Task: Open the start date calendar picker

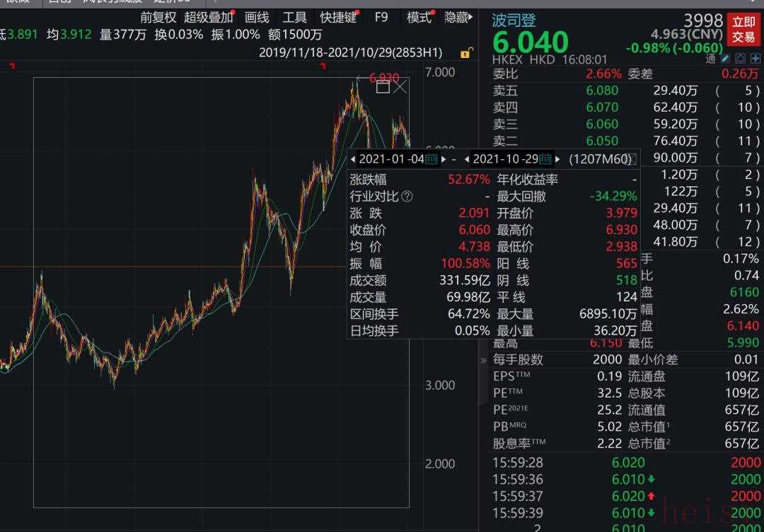Action: [x=432, y=158]
